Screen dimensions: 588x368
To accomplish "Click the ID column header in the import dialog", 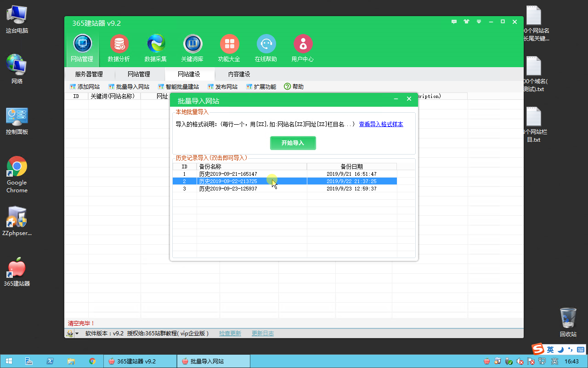I will (185, 167).
